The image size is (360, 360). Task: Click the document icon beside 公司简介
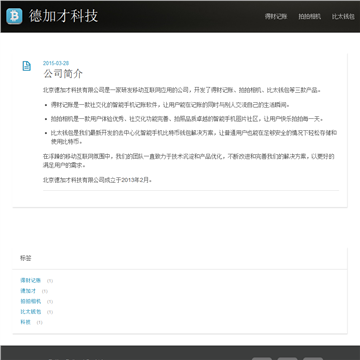click(27, 66)
